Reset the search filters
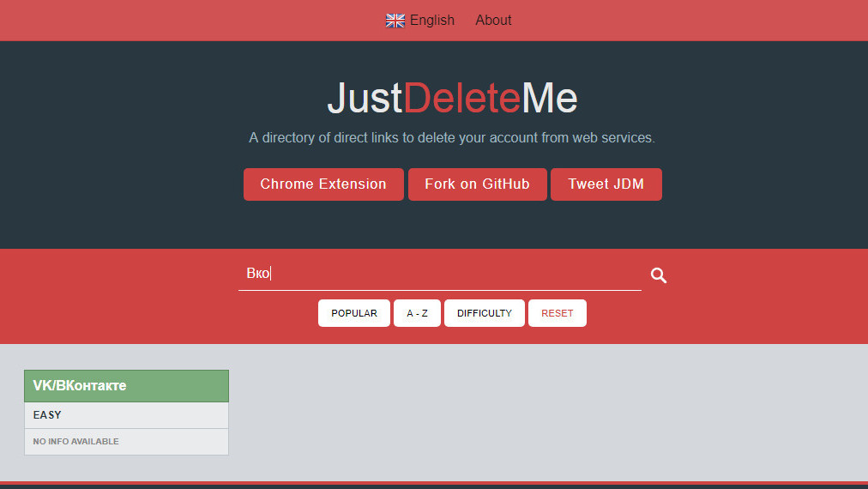This screenshot has width=868, height=489. (558, 313)
